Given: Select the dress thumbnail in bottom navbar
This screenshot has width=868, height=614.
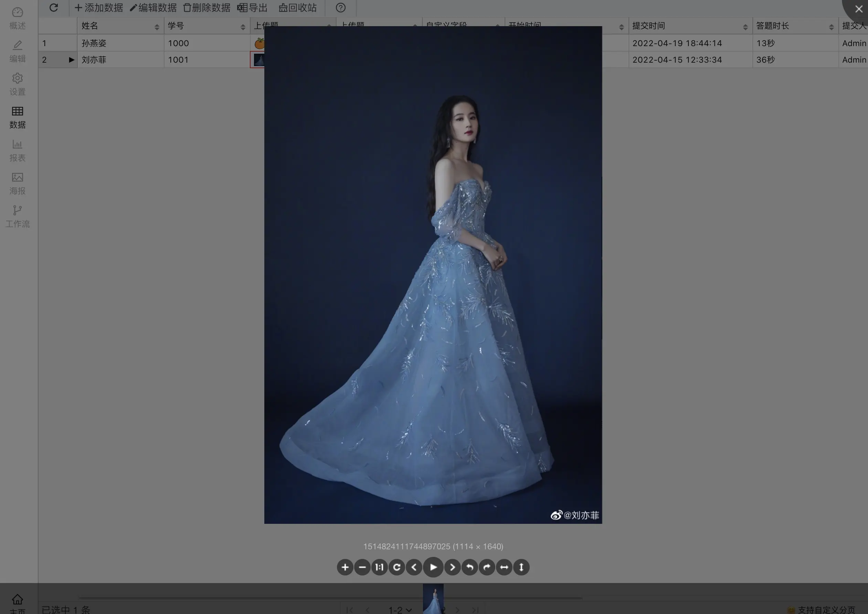Looking at the screenshot, I should pyautogui.click(x=433, y=599).
